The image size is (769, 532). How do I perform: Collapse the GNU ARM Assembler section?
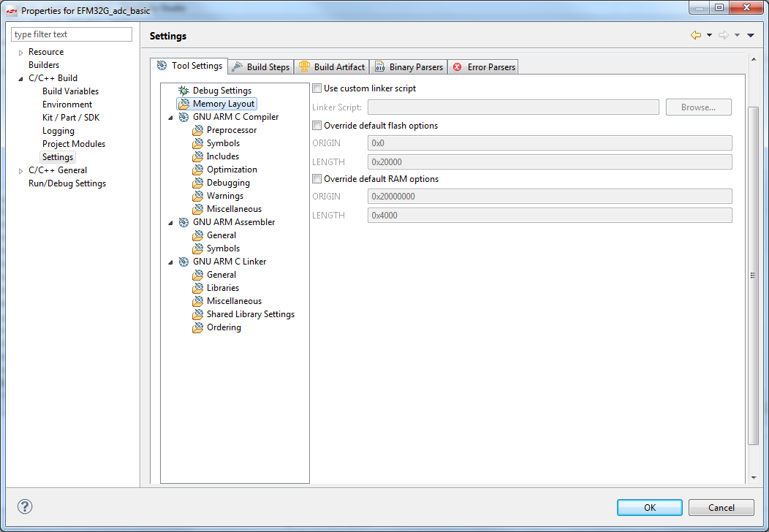tap(170, 221)
